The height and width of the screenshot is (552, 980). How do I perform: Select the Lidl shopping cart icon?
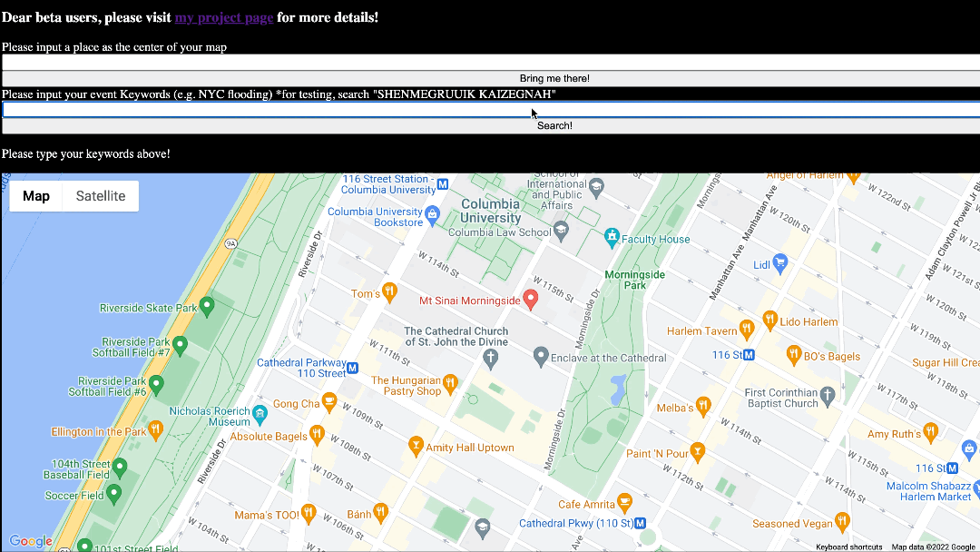click(779, 264)
